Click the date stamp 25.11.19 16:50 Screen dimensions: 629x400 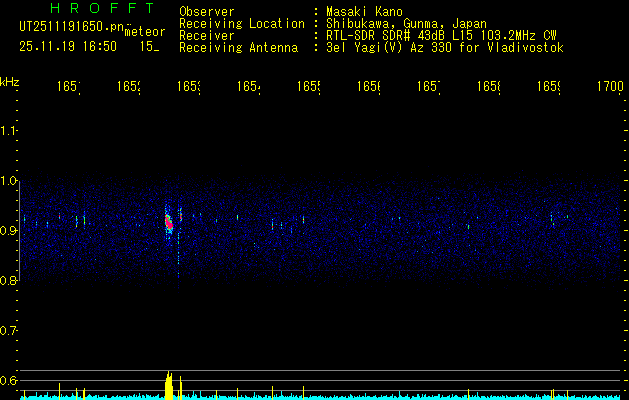pos(68,47)
